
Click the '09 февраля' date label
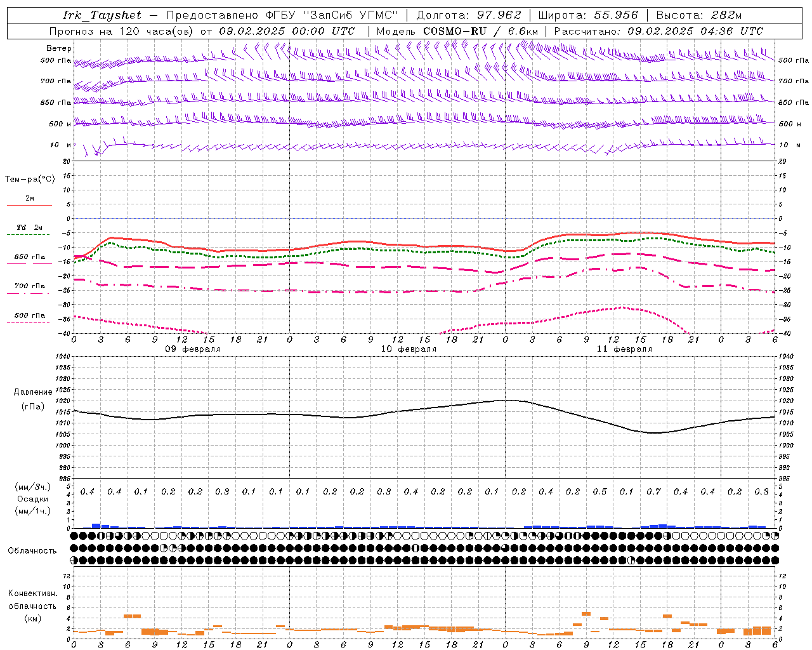point(193,349)
